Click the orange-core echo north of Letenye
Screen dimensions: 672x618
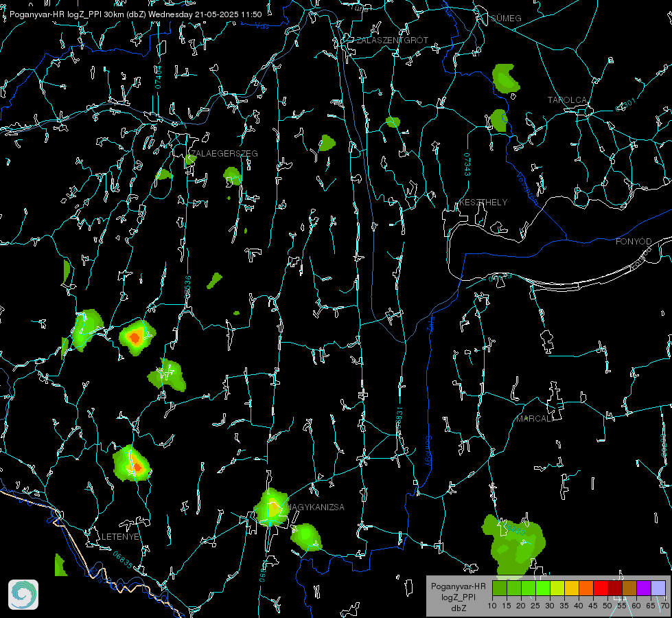pos(132,463)
